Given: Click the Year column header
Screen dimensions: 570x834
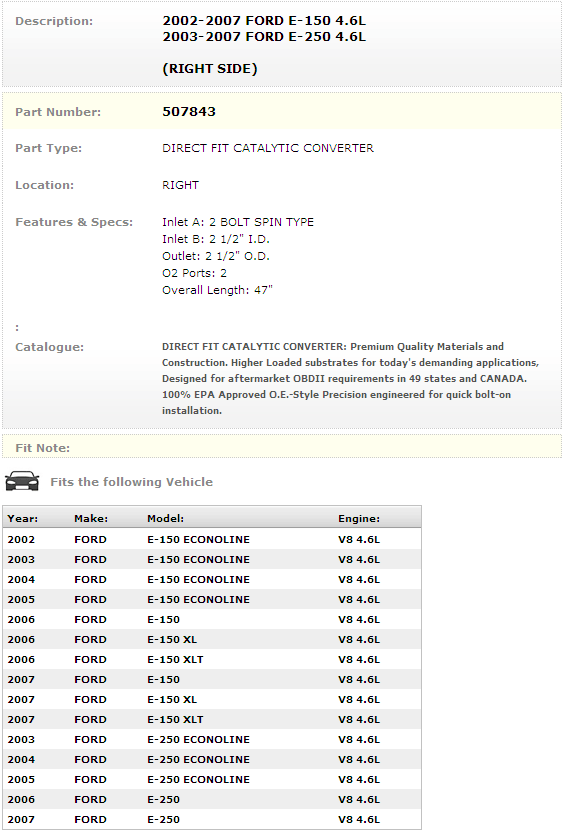Looking at the screenshot, I should pos(23,518).
